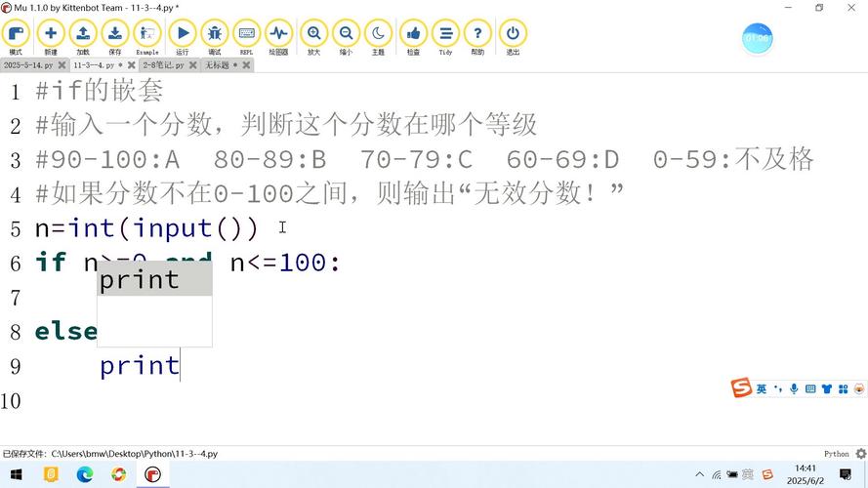Click the Sogou tray icon in taskbar
The image size is (868, 488).
767,474
